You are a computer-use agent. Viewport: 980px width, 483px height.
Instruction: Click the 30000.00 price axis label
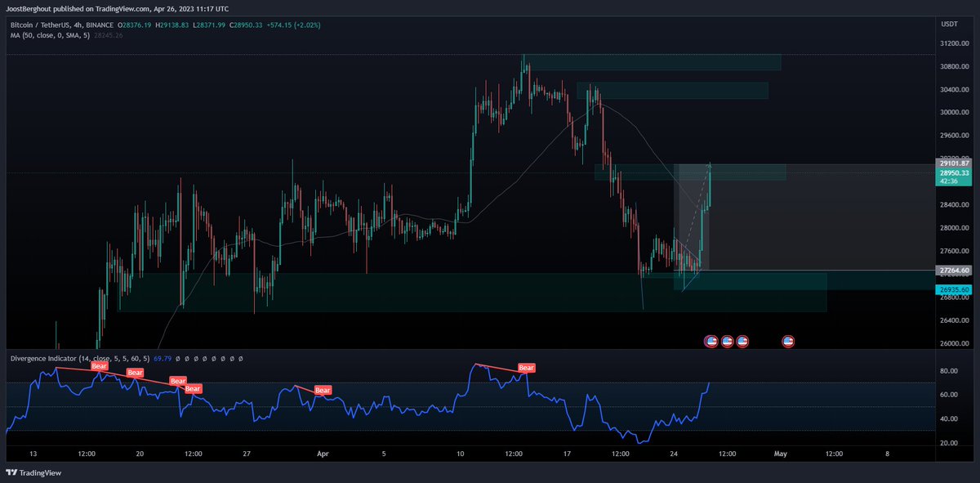coord(955,113)
